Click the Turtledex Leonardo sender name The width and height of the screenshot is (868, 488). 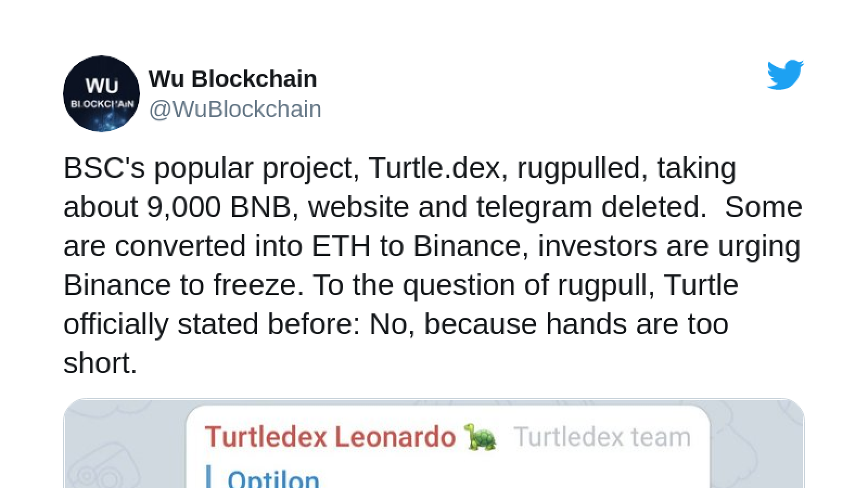point(330,437)
